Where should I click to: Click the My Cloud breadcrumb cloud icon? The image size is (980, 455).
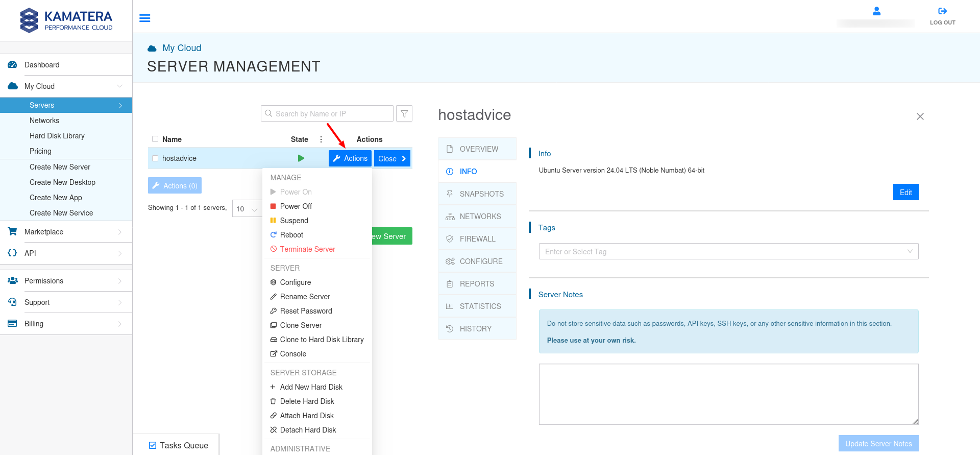point(152,49)
